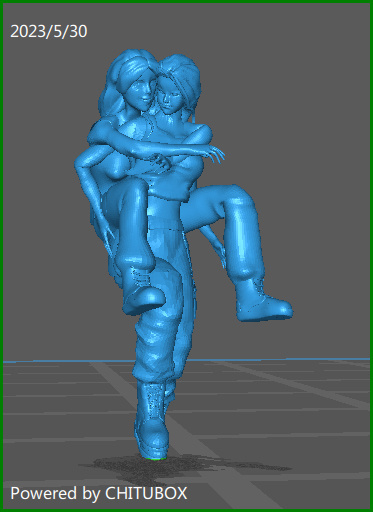Click the dangling boot at model's center-left
This screenshot has width=373, height=512.
pyautogui.click(x=142, y=292)
